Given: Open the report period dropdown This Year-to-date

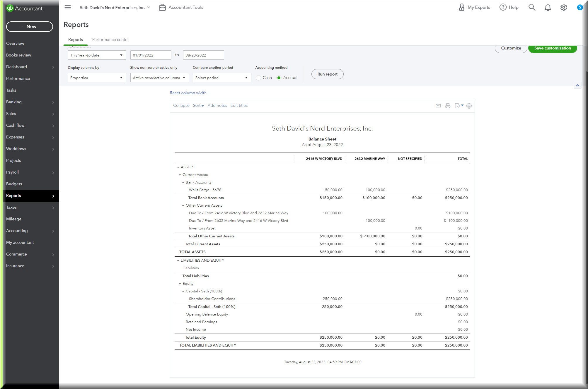Looking at the screenshot, I should tap(97, 55).
